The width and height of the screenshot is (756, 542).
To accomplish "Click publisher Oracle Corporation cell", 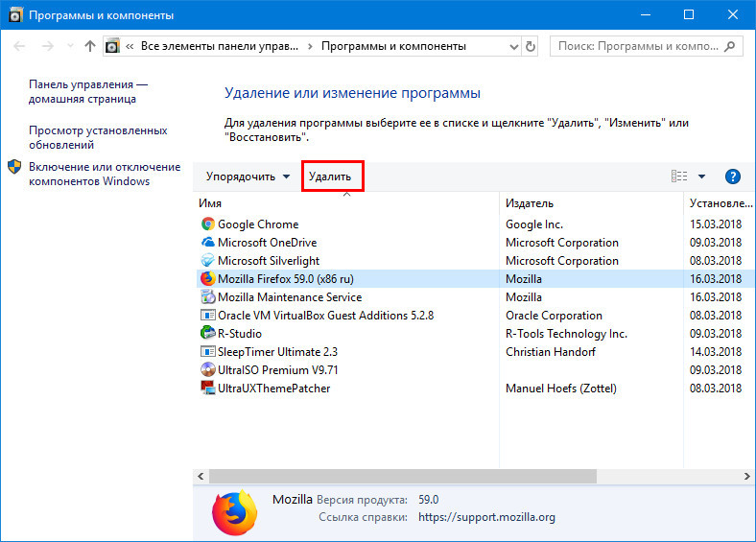I will [x=554, y=316].
